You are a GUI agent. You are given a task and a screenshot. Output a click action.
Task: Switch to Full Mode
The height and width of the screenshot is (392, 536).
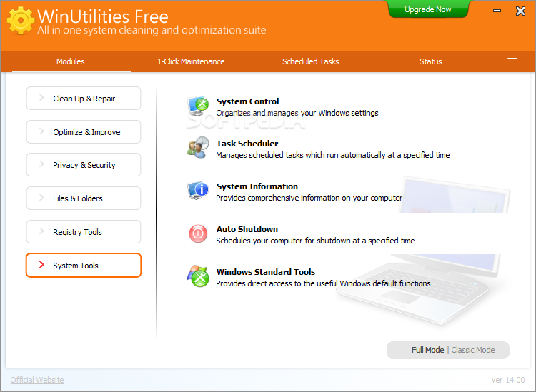[x=427, y=350]
